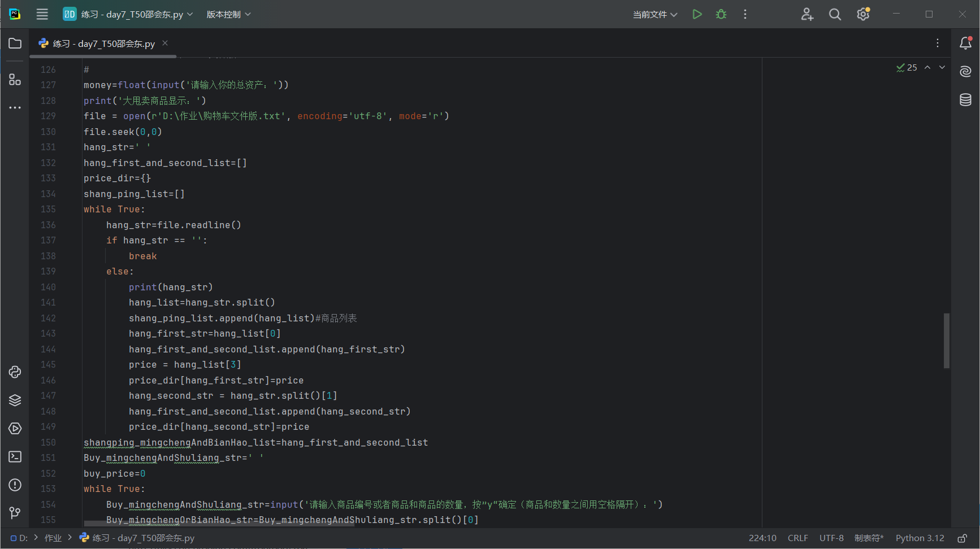Run the current file with the green play button
The image size is (980, 549).
pos(697,14)
